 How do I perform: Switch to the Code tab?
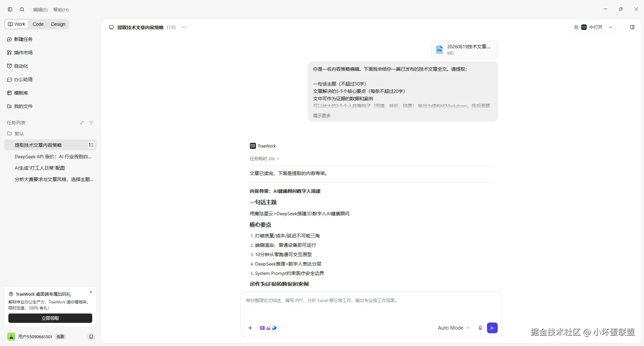click(x=38, y=24)
